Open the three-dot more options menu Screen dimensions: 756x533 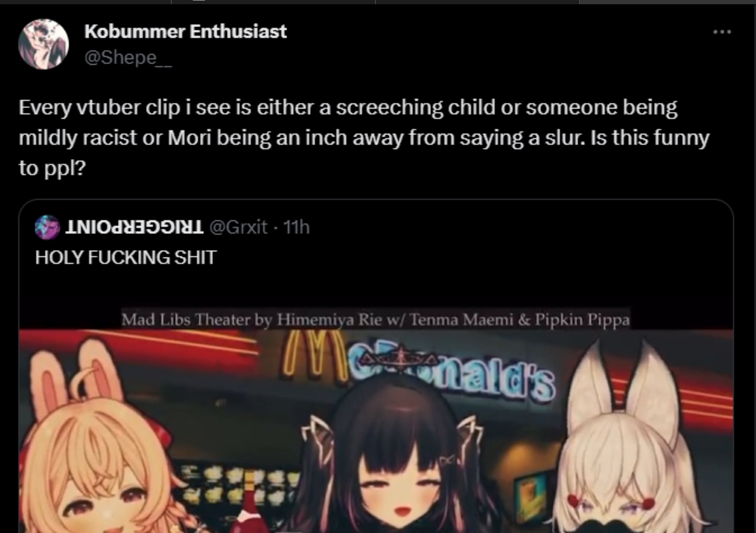coord(722,32)
